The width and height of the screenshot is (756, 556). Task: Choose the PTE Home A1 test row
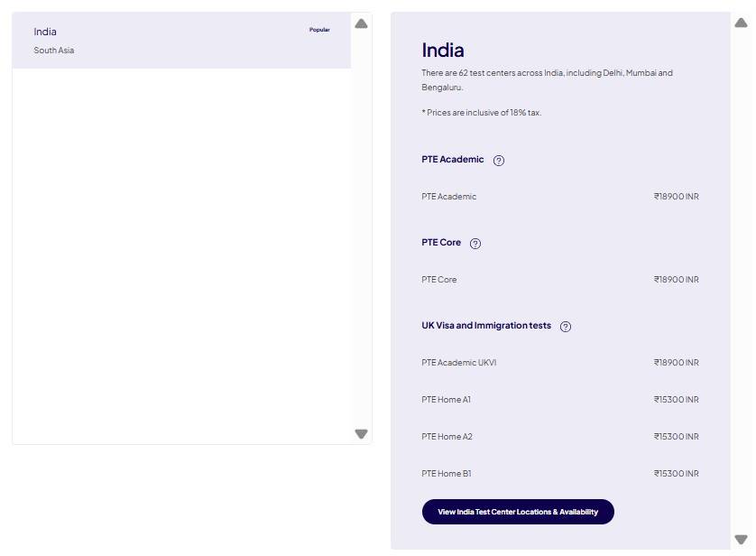pyautogui.click(x=446, y=400)
